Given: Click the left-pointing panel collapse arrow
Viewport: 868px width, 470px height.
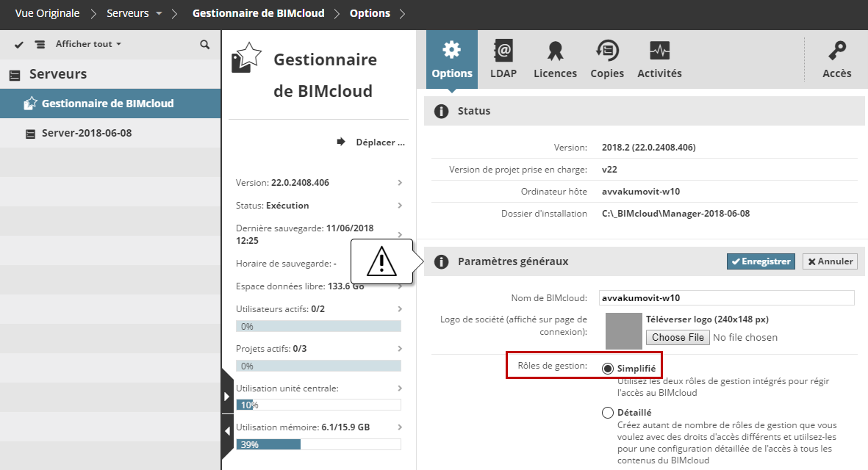Looking at the screenshot, I should click(x=227, y=431).
